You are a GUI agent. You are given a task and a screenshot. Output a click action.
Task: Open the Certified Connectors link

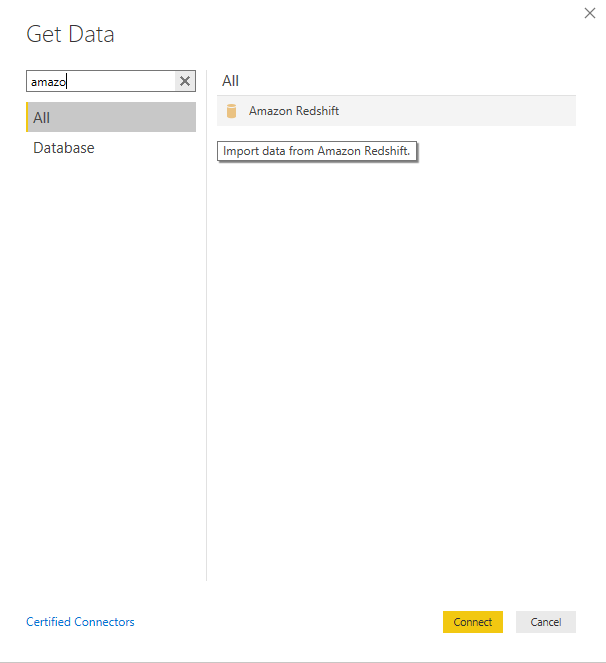point(80,622)
